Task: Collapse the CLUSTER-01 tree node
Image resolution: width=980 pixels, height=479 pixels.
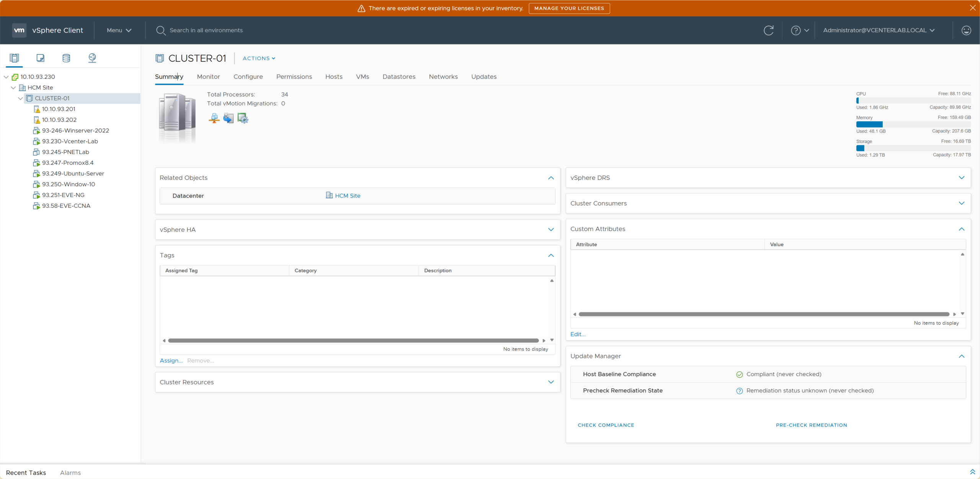Action: 20,98
